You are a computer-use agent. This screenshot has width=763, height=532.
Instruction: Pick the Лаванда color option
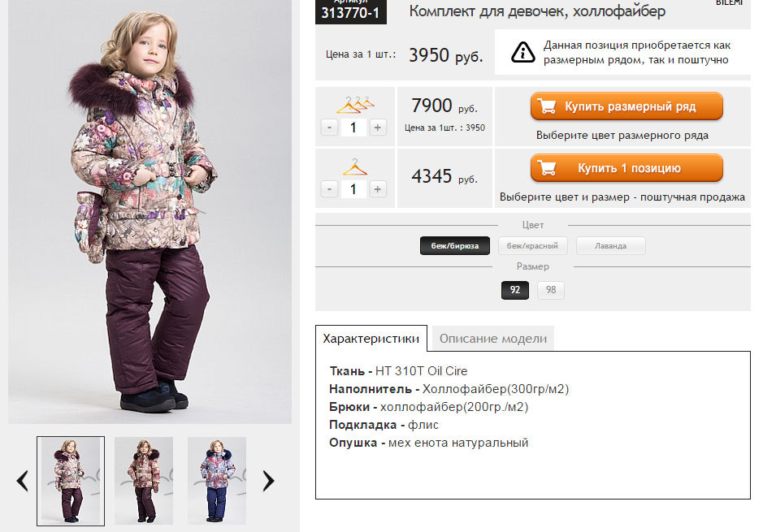(610, 245)
